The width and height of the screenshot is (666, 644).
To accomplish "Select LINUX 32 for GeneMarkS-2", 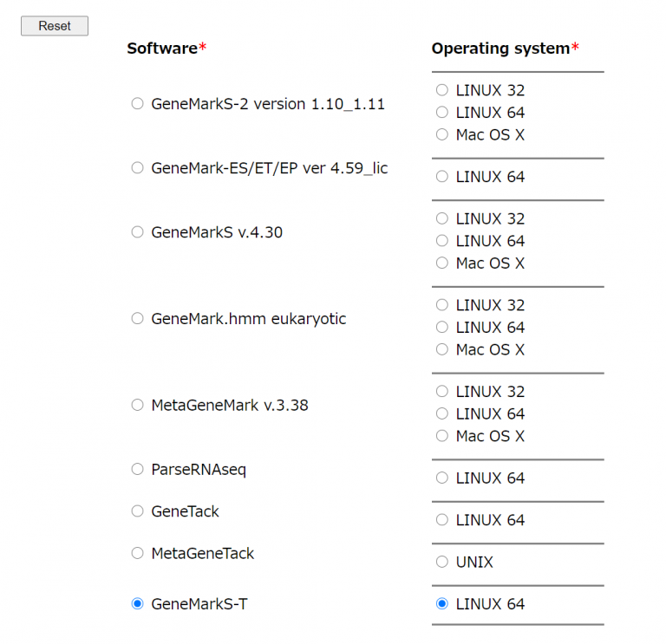I will [x=442, y=90].
